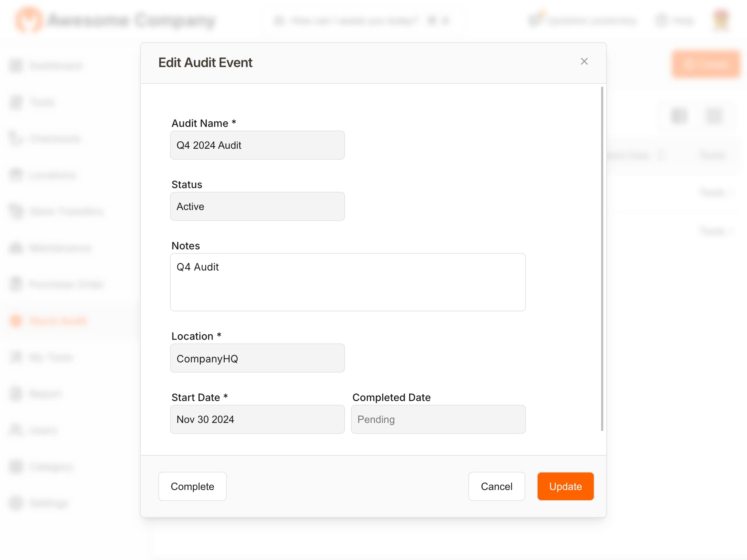Select the Status dropdown field

pos(258,206)
